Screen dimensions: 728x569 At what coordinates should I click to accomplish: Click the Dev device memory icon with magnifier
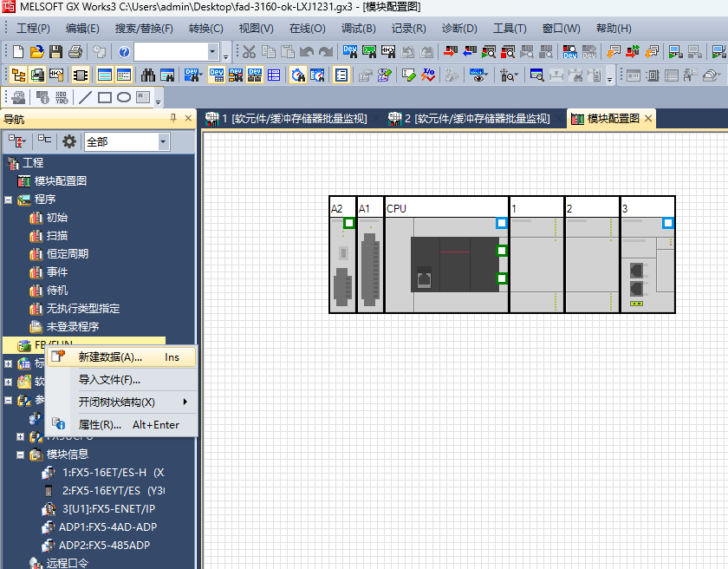[569, 51]
